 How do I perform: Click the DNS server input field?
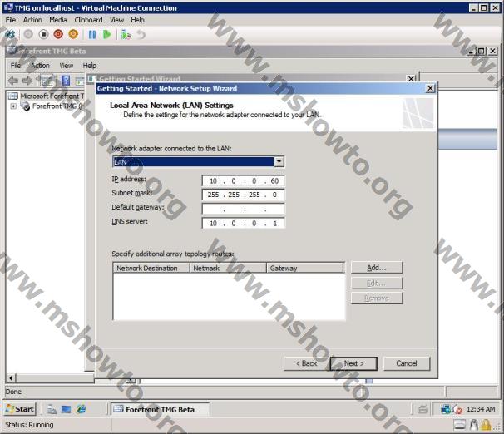click(244, 224)
